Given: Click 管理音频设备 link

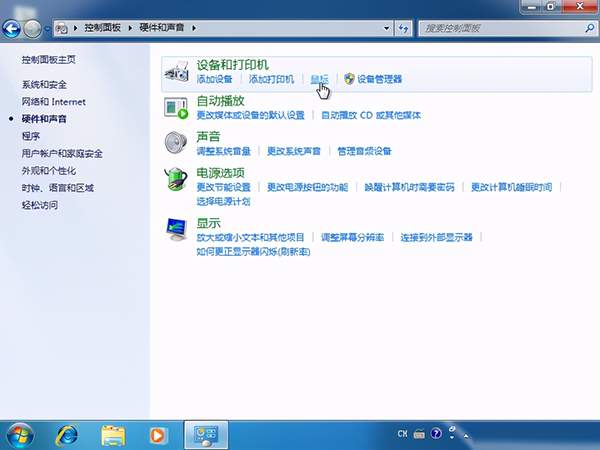Looking at the screenshot, I should (364, 151).
